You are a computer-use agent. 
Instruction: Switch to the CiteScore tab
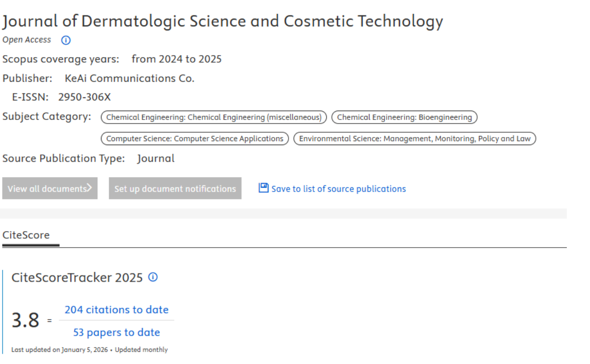[x=26, y=235]
